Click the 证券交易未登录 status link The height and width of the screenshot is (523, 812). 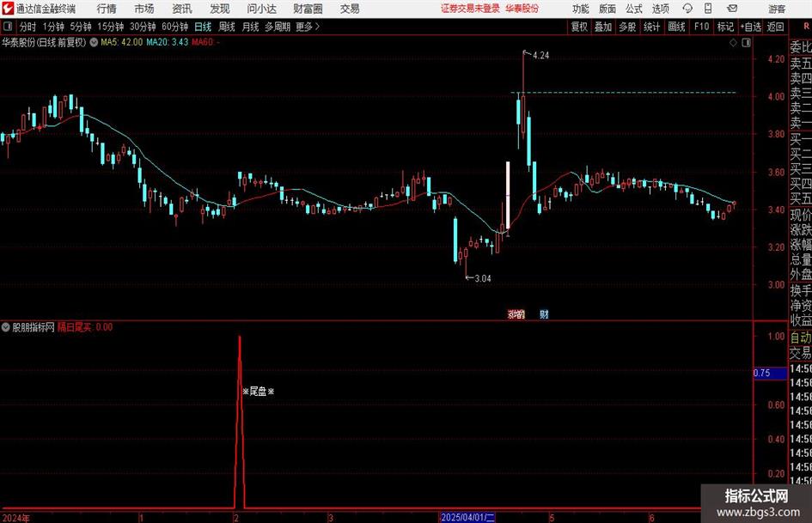pos(470,9)
